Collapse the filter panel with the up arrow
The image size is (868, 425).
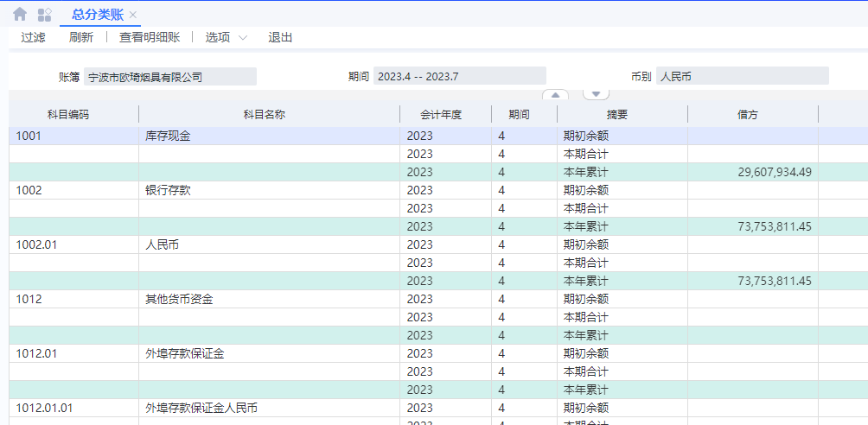[555, 95]
